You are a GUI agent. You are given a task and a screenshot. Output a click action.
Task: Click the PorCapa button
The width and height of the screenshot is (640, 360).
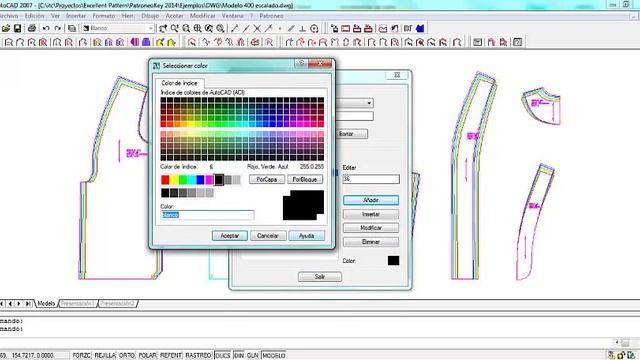point(267,179)
